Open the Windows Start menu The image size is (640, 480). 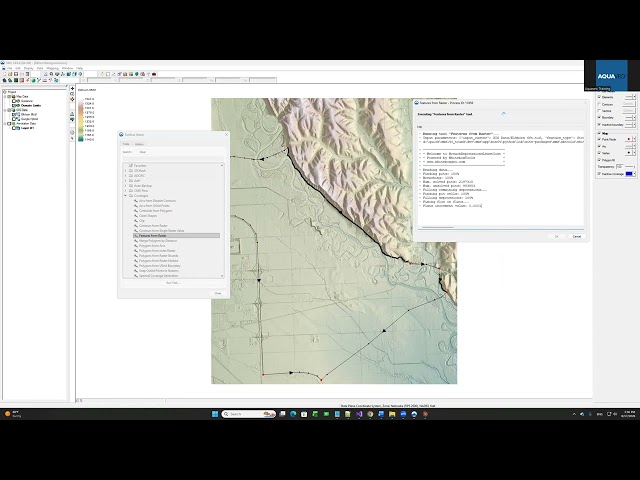click(x=215, y=414)
